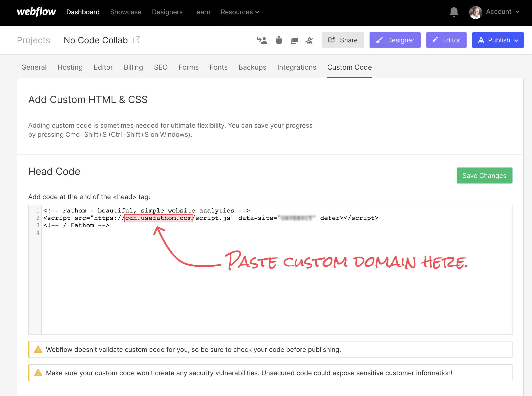The image size is (532, 396).
Task: Switch to the Fonts tab
Action: [x=218, y=67]
